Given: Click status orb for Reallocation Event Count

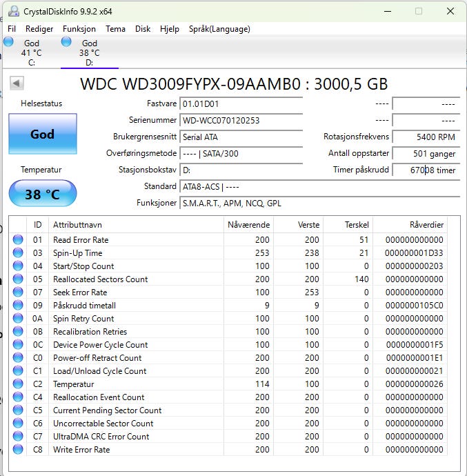Looking at the screenshot, I should click(18, 397).
